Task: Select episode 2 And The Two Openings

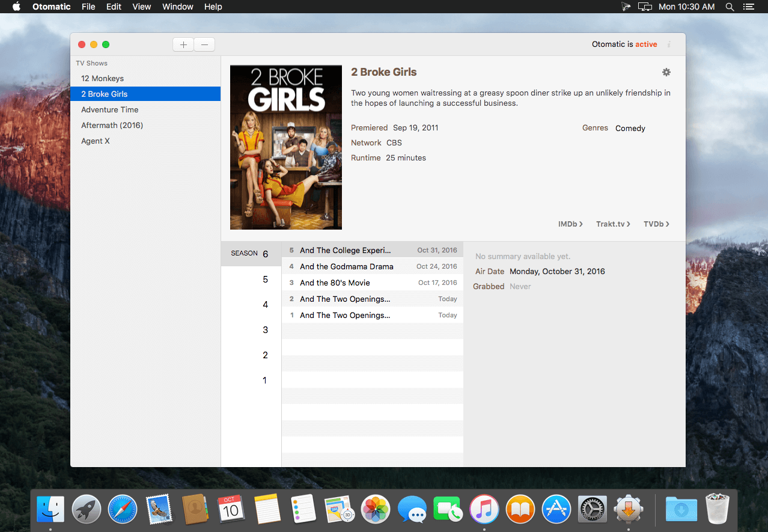Action: [373, 299]
